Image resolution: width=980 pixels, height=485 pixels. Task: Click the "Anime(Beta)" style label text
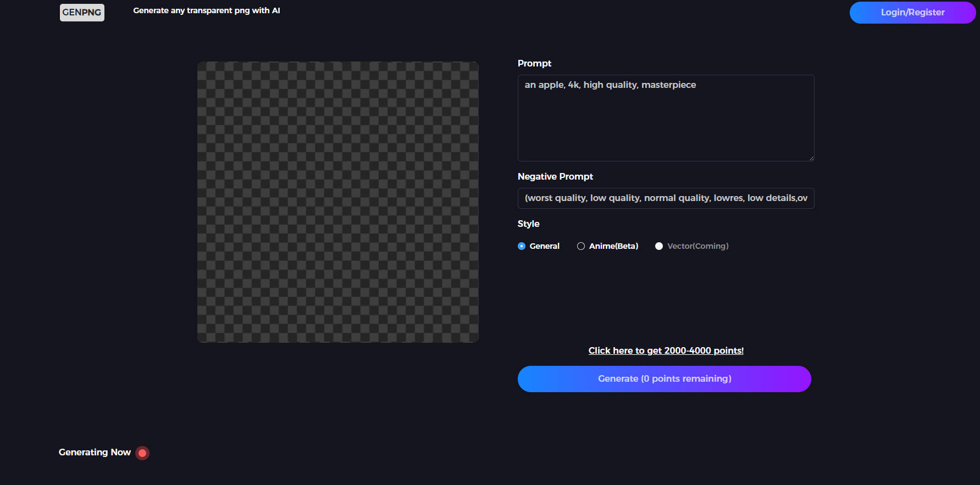pyautogui.click(x=613, y=246)
